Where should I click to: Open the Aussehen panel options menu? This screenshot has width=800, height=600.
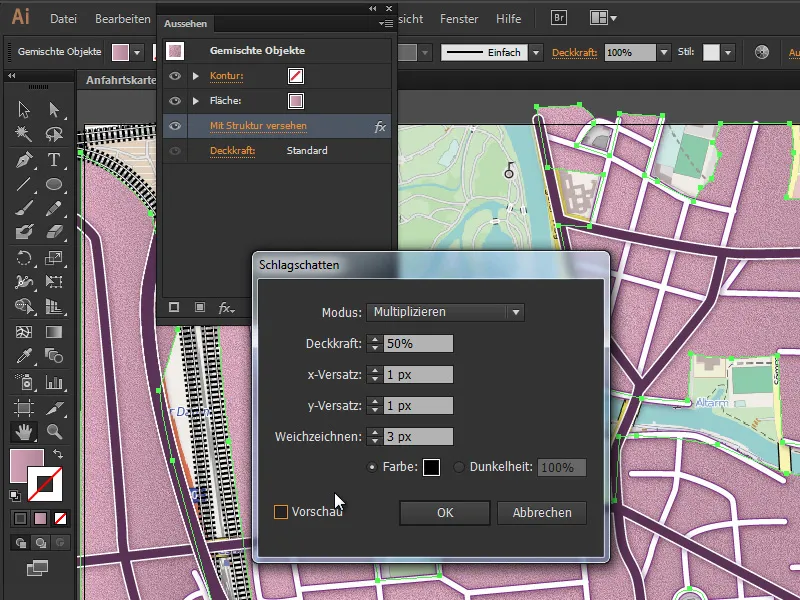386,23
